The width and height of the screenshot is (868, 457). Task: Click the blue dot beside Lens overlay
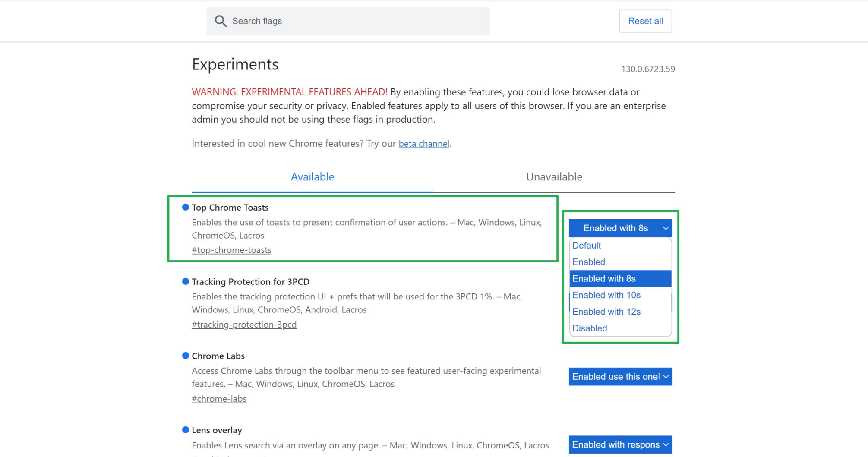tap(186, 430)
